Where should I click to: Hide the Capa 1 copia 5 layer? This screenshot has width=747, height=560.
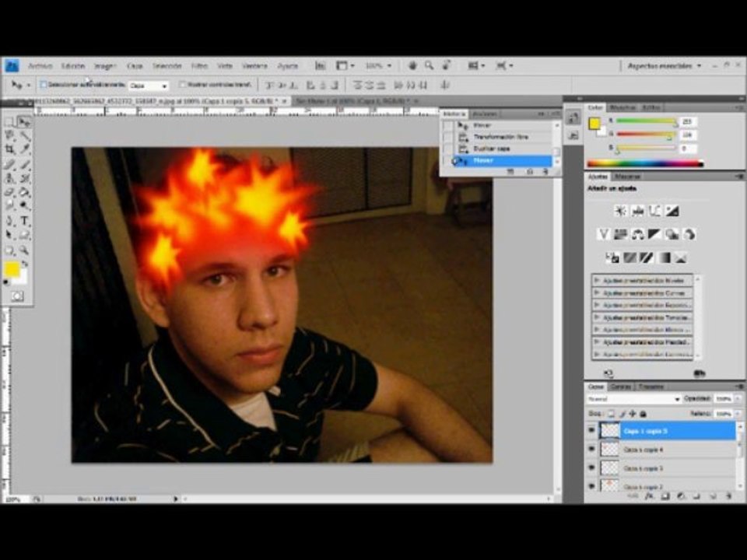(591, 430)
